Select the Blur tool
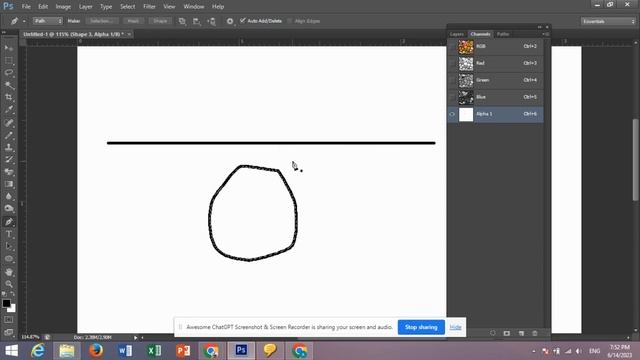This screenshot has height=360, width=640. tap(9, 196)
